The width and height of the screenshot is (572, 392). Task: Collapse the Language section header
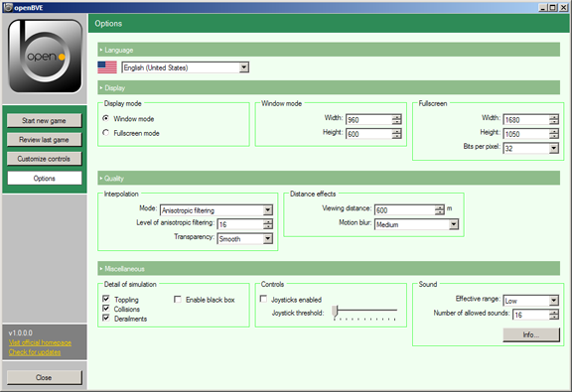coord(329,50)
